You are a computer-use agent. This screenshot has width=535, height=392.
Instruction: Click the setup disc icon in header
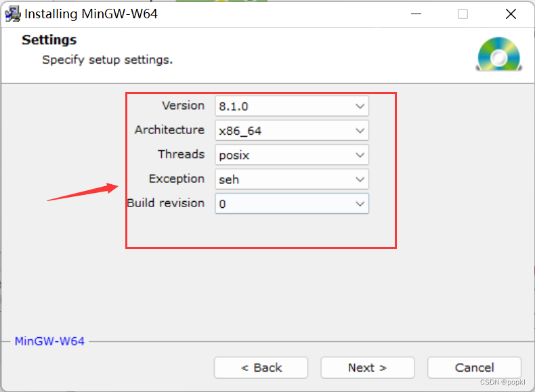click(499, 54)
